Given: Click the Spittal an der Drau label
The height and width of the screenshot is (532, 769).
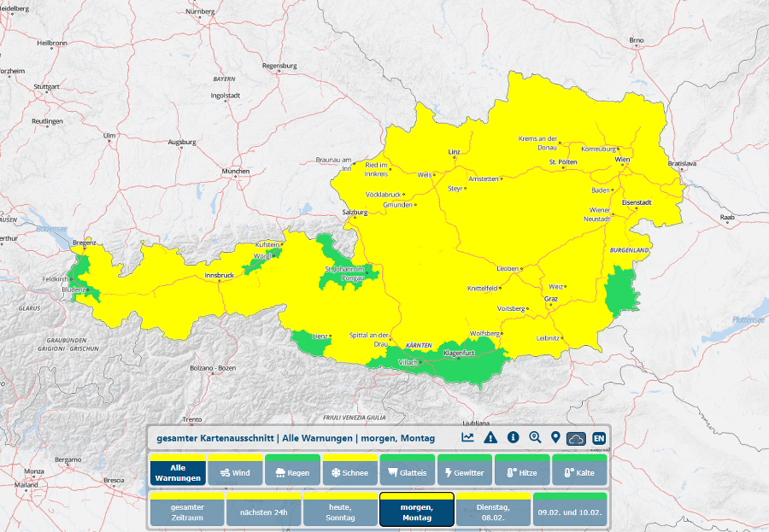Looking at the screenshot, I should [369, 339].
